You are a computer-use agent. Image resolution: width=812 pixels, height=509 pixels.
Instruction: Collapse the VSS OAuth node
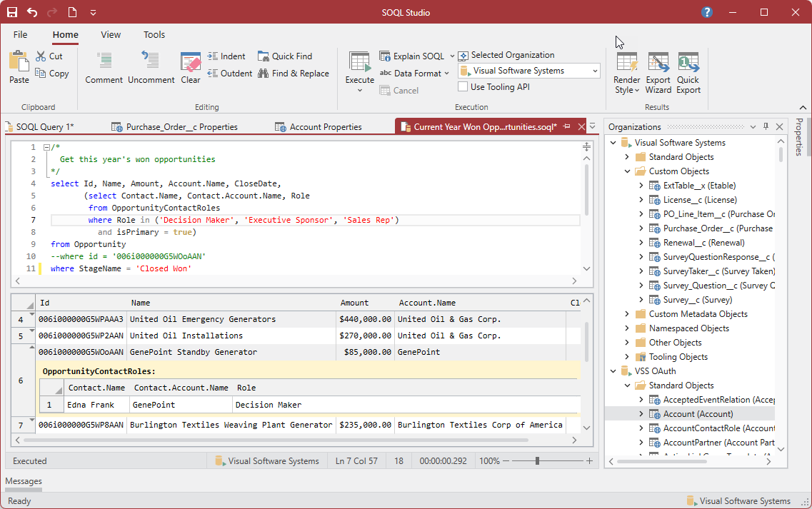point(613,371)
